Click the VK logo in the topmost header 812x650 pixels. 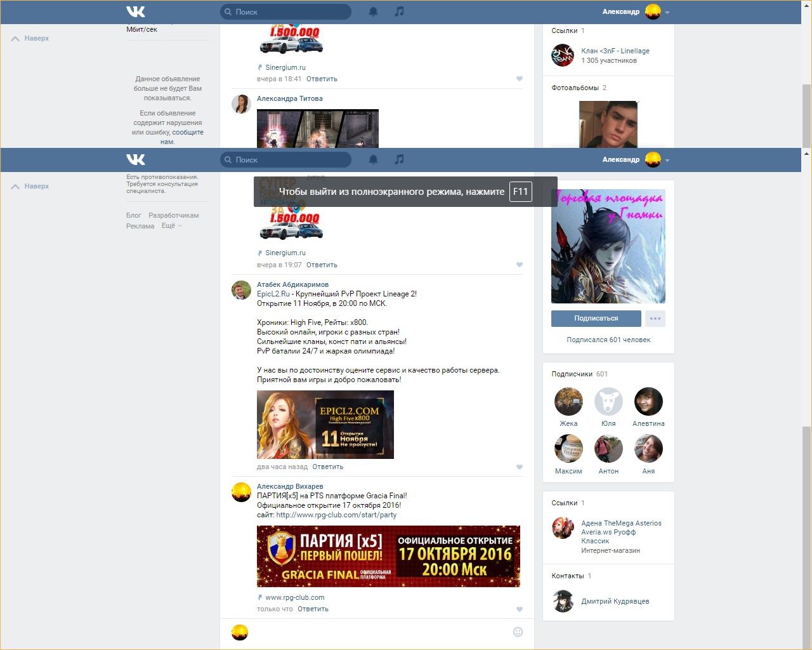[x=136, y=11]
